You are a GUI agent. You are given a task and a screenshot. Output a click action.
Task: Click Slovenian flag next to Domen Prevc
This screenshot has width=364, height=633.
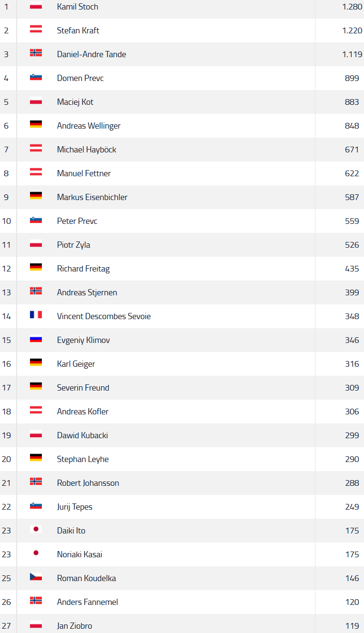[x=36, y=77]
